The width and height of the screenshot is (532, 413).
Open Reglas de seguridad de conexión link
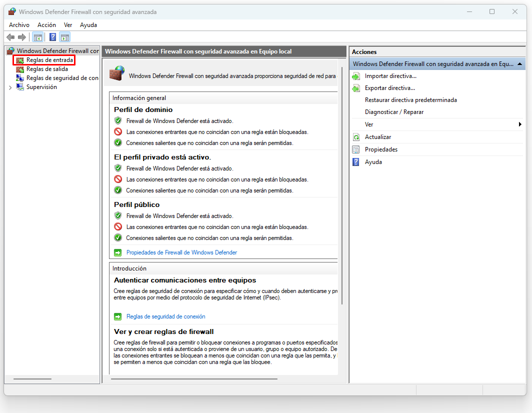click(165, 316)
